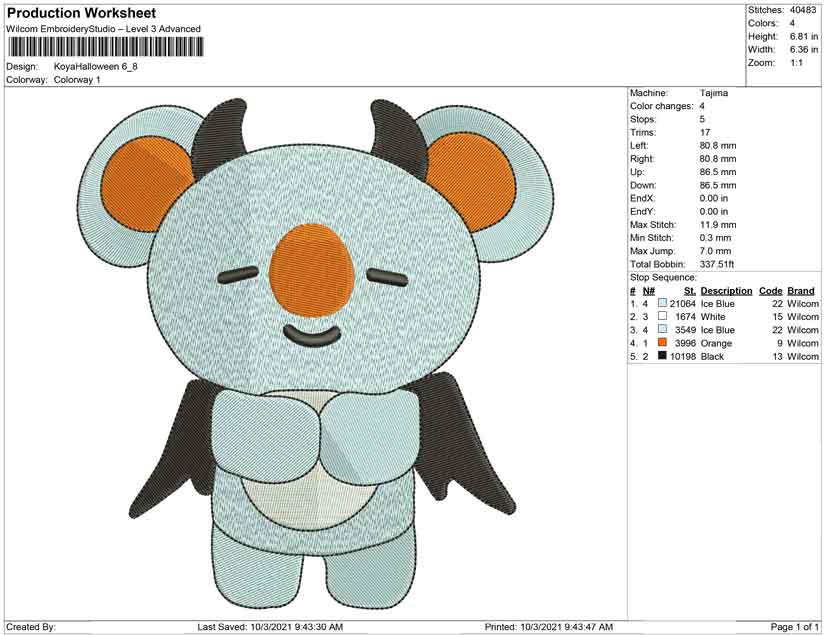This screenshot has width=825, height=635.
Task: Click the 'Description' column header
Action: 726,291
